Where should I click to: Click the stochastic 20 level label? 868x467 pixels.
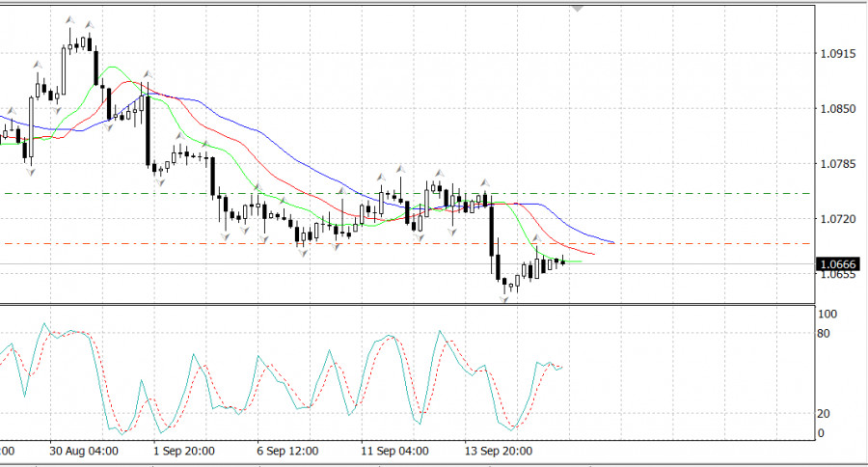(x=824, y=414)
